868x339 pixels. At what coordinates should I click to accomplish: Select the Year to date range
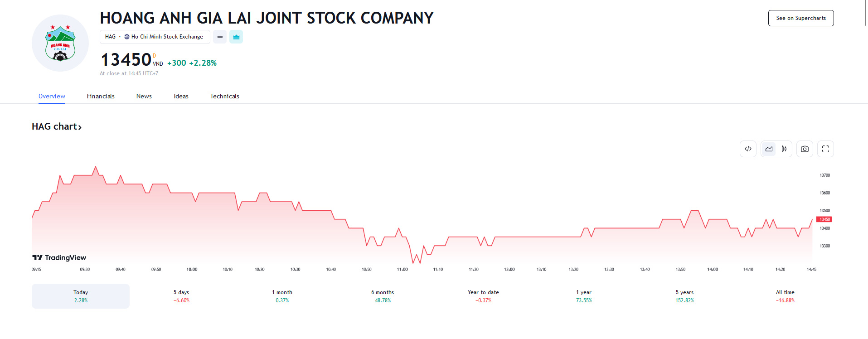click(x=483, y=296)
